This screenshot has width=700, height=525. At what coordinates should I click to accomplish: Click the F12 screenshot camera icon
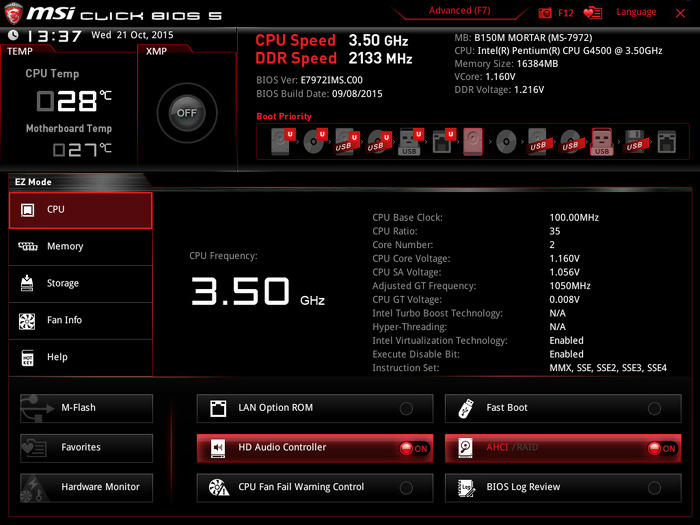pos(545,13)
